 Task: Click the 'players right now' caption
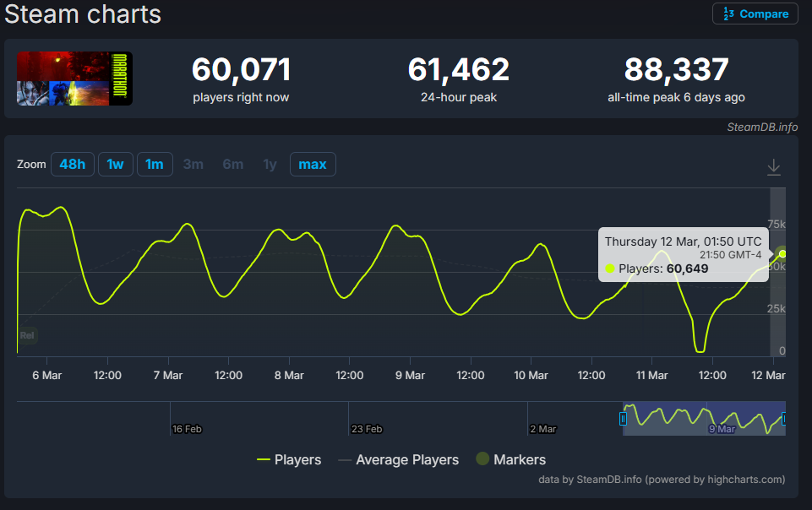click(242, 97)
